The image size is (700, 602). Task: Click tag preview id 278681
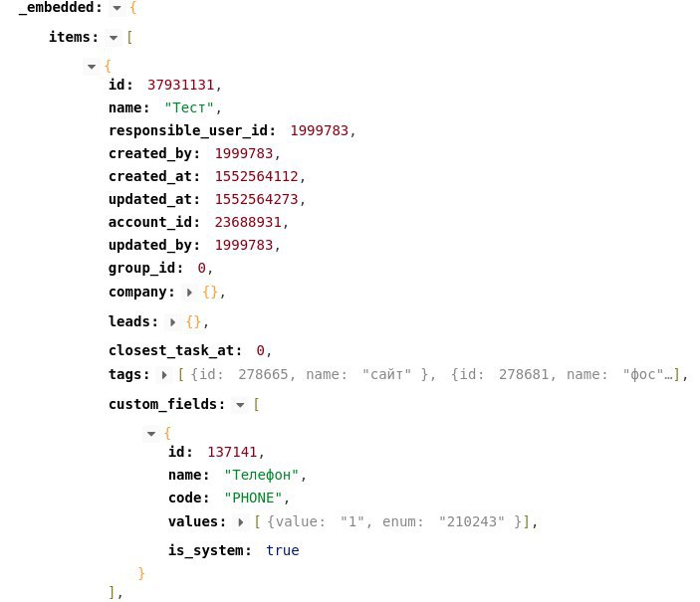click(x=524, y=374)
